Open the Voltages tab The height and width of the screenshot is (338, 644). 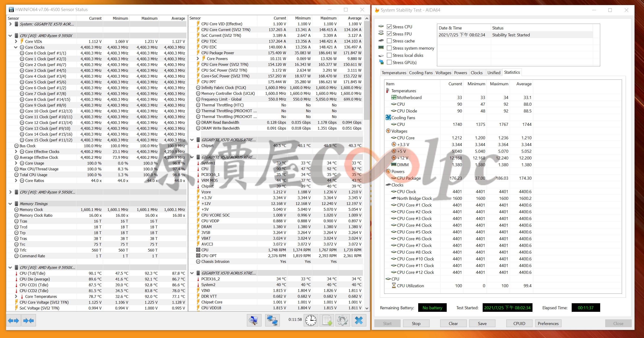(443, 73)
